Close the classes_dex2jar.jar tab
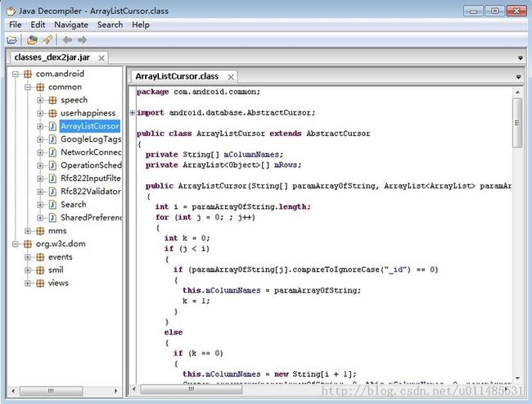Screen dimensions: 532x404 [x=101, y=58]
